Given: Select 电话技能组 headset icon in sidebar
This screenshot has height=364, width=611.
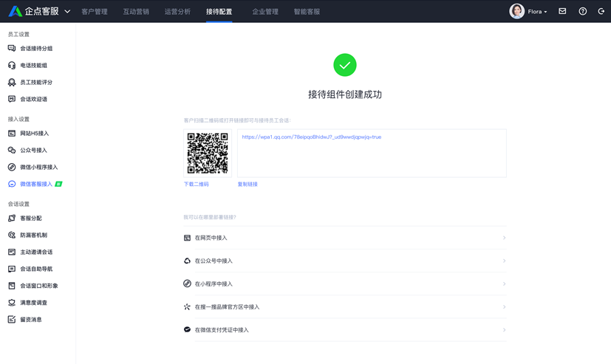Looking at the screenshot, I should (12, 66).
